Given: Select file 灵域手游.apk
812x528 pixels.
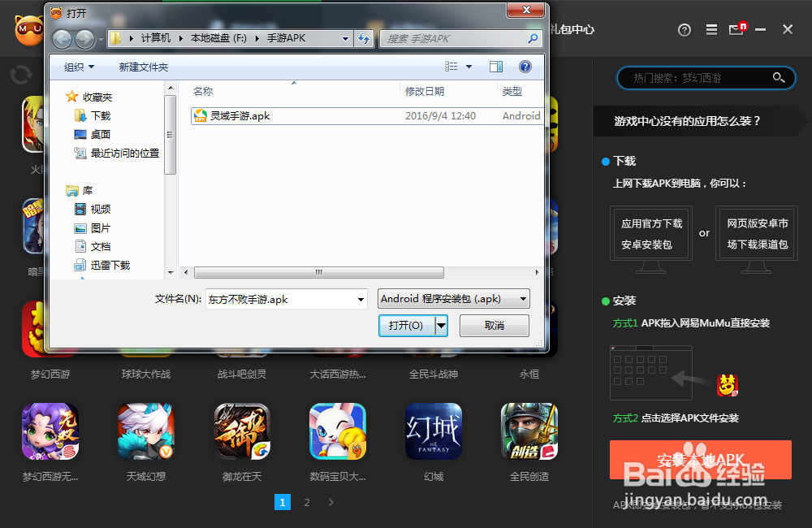Looking at the screenshot, I should coord(367,116).
